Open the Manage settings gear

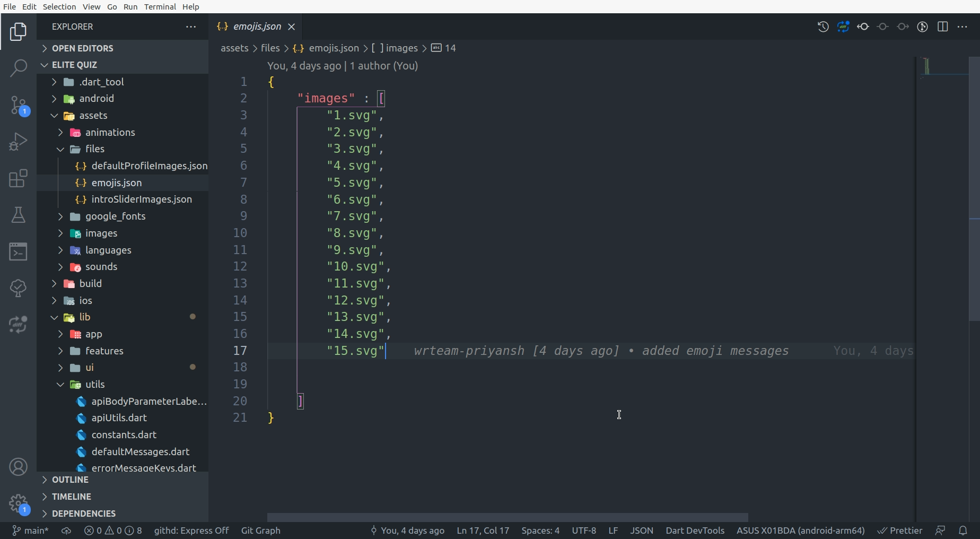[x=18, y=503]
